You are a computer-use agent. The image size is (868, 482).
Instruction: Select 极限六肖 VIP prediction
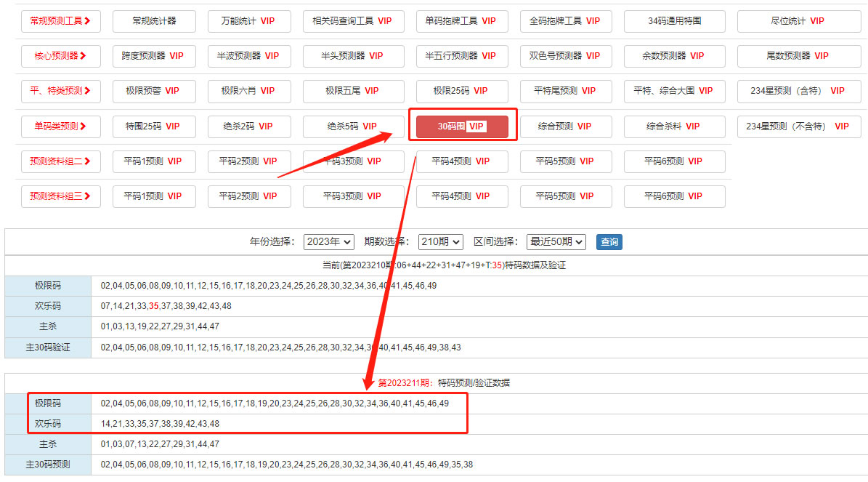pos(248,91)
